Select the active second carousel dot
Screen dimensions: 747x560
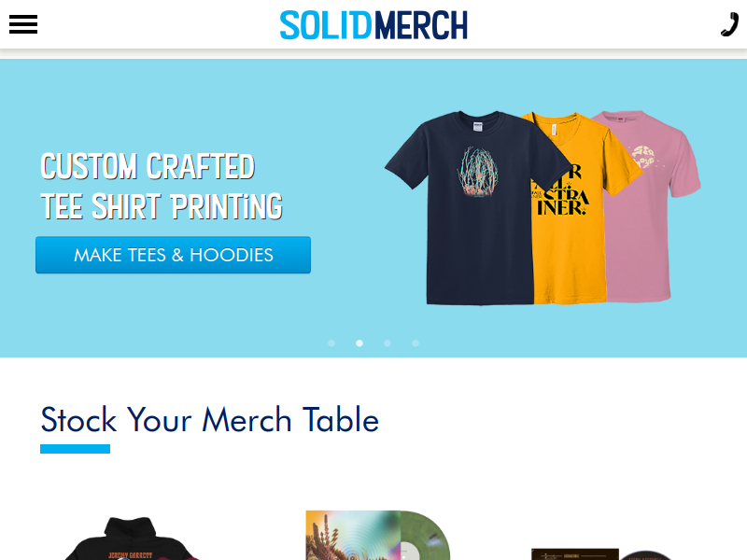point(359,343)
